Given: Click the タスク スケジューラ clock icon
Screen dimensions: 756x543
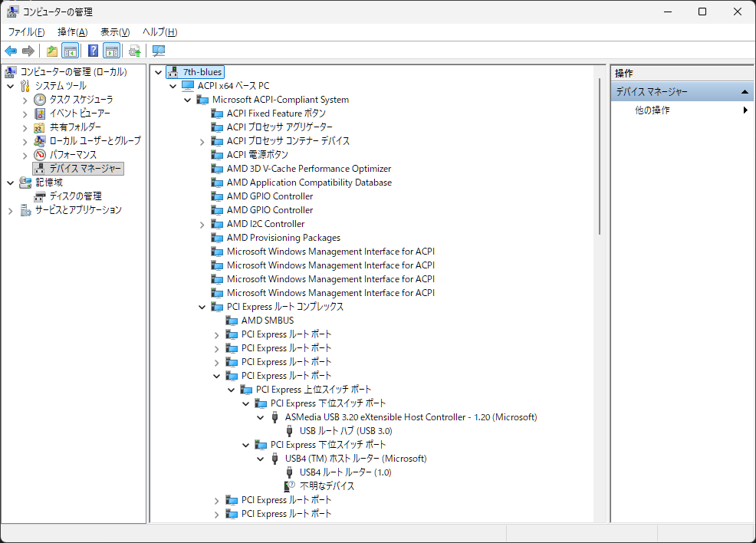Looking at the screenshot, I should (40, 100).
